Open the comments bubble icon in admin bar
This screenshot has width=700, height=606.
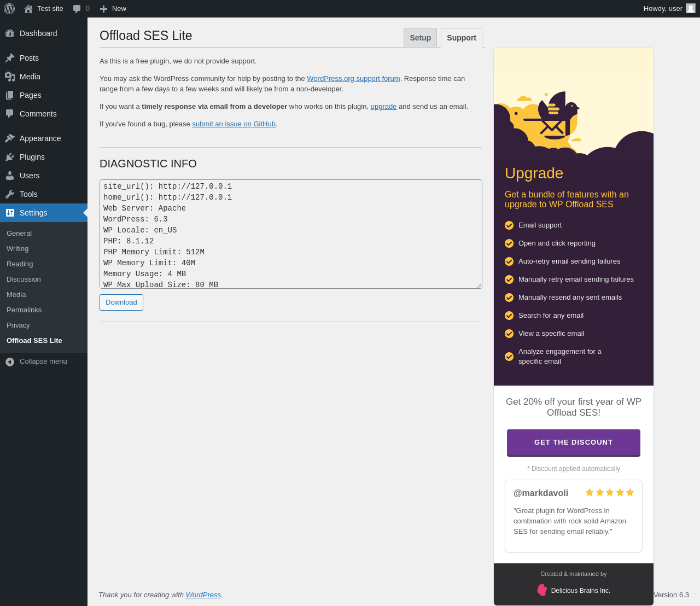(x=77, y=9)
